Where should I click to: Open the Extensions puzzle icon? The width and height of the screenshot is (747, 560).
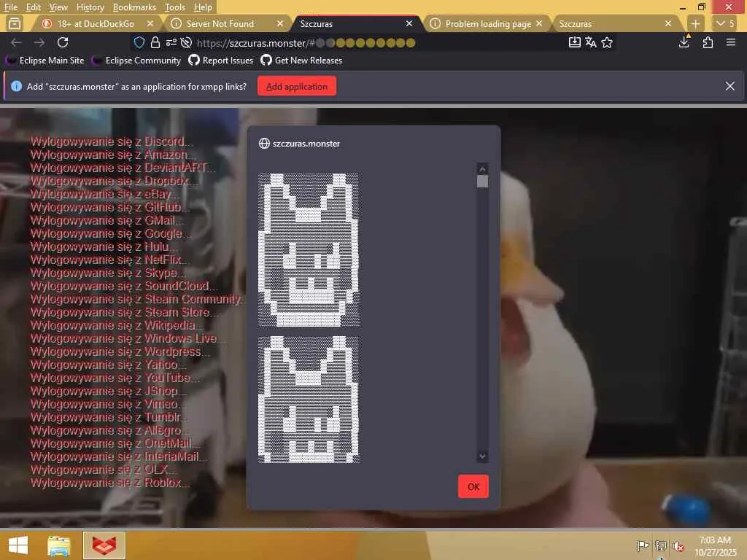pyautogui.click(x=708, y=42)
